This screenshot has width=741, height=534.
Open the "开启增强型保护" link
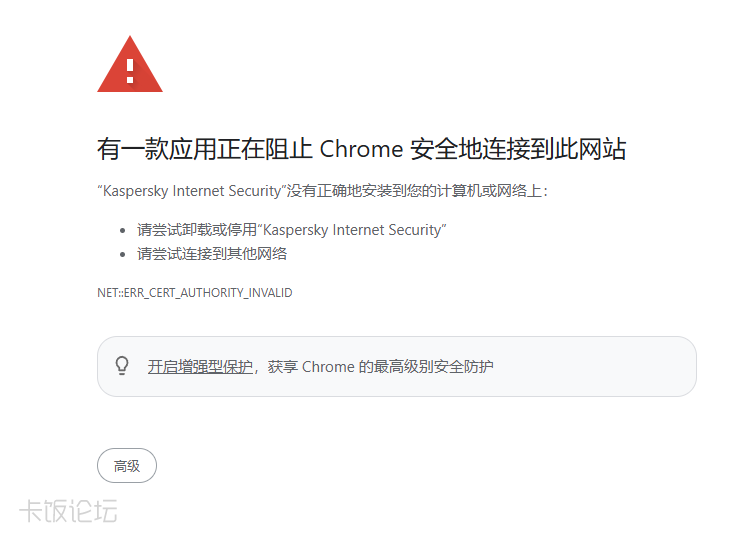pyautogui.click(x=200, y=367)
